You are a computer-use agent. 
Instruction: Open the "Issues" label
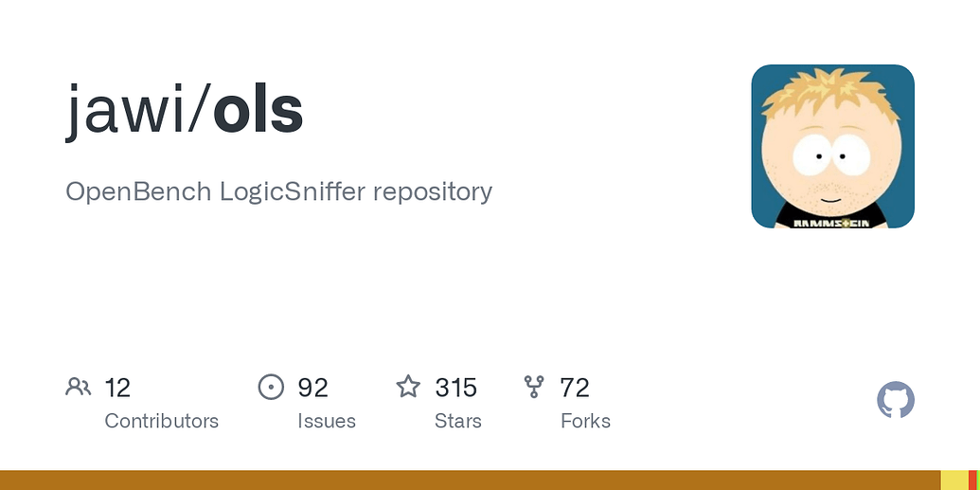coord(327,421)
